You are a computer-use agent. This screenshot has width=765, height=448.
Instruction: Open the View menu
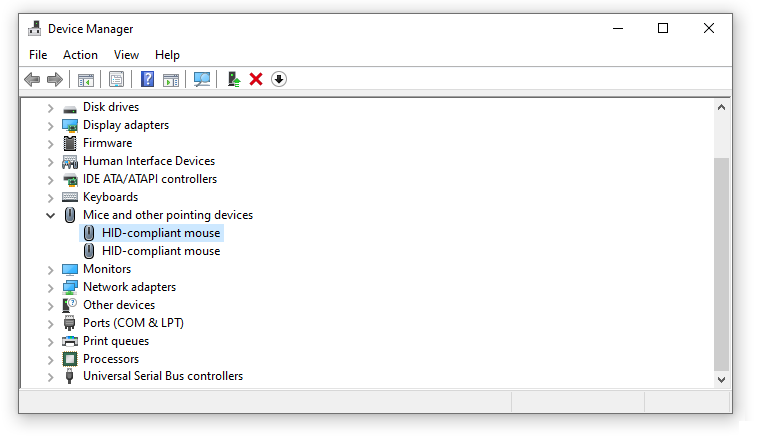point(126,55)
